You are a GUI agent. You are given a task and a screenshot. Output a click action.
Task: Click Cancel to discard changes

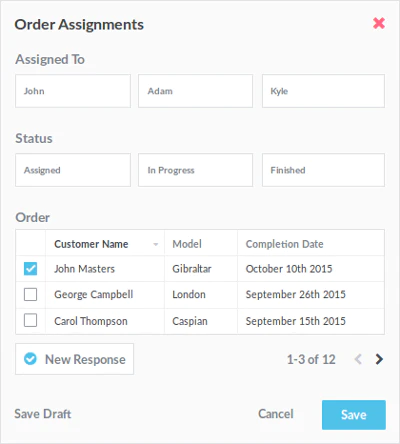click(276, 414)
